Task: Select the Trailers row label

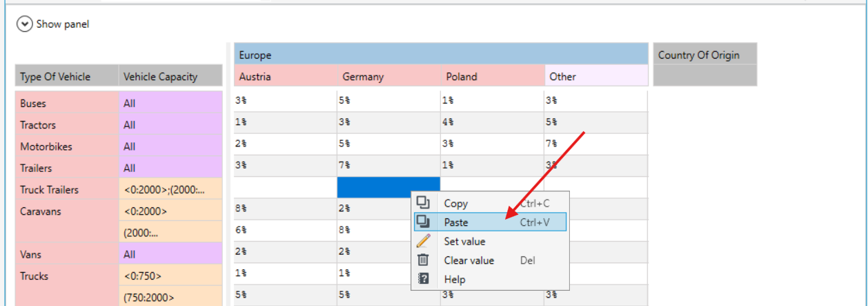Action: [x=67, y=168]
